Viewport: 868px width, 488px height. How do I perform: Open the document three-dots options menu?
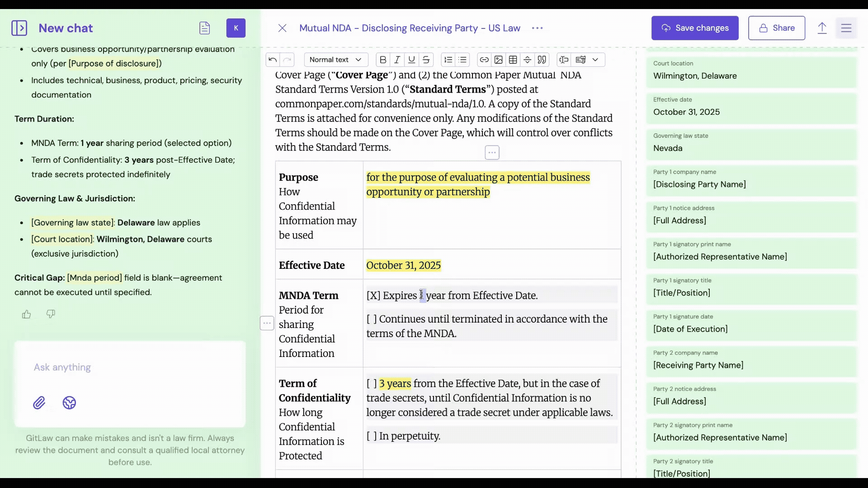click(537, 28)
